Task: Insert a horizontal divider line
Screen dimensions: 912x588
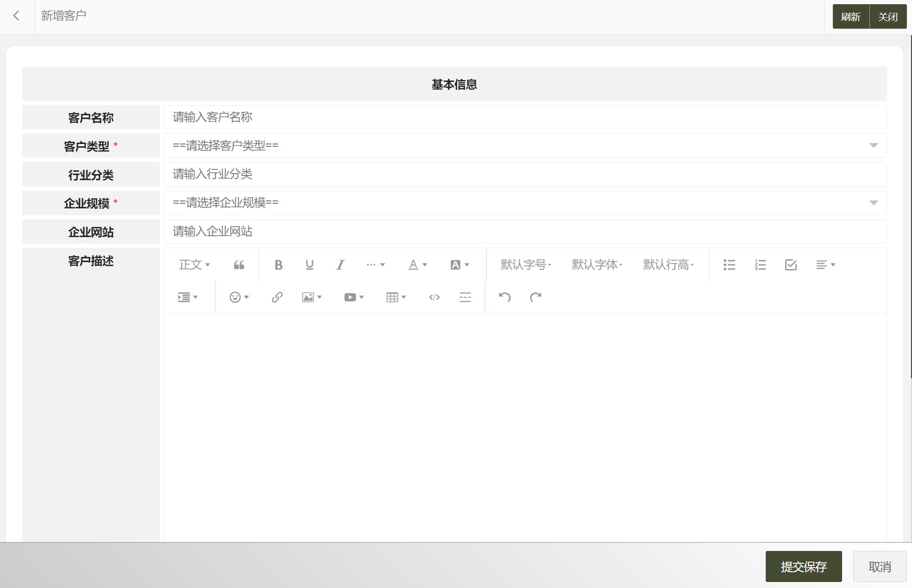Action: 465,297
